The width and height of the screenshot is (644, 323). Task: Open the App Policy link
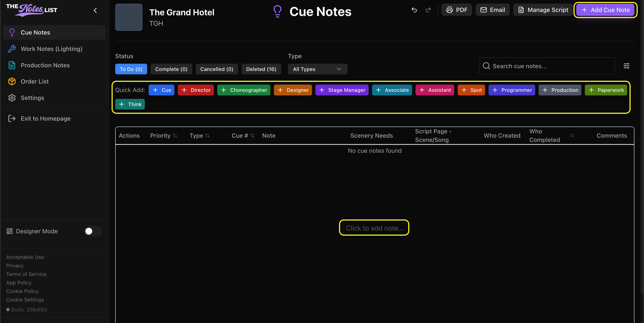coord(19,283)
